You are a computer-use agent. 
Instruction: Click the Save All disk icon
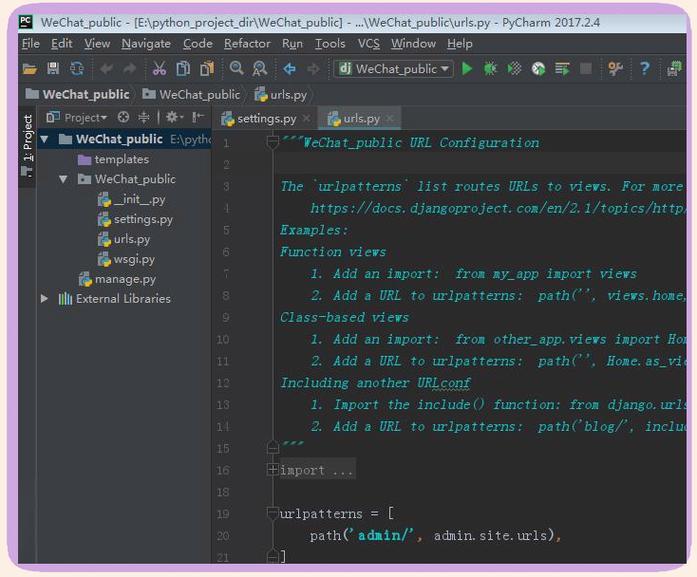click(53, 68)
